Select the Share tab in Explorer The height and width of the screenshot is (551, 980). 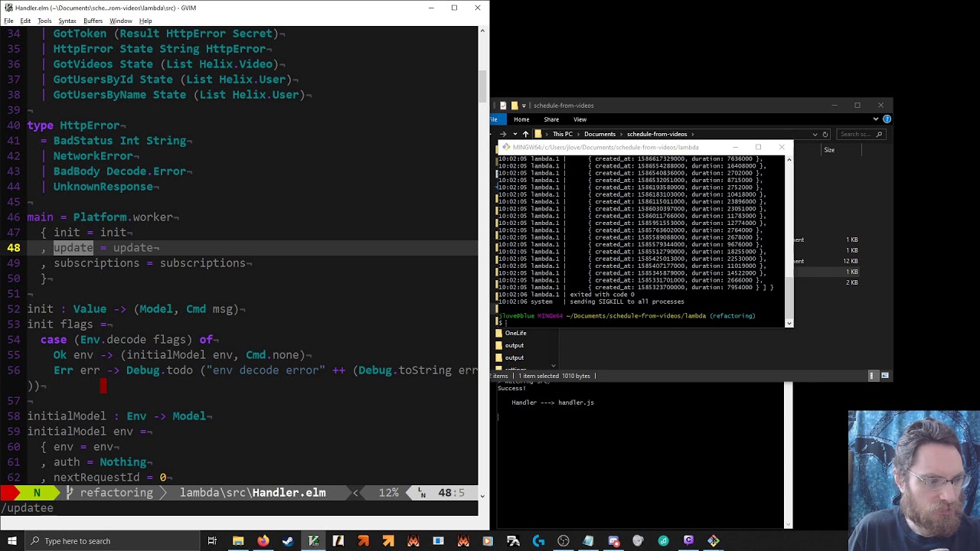(551, 119)
